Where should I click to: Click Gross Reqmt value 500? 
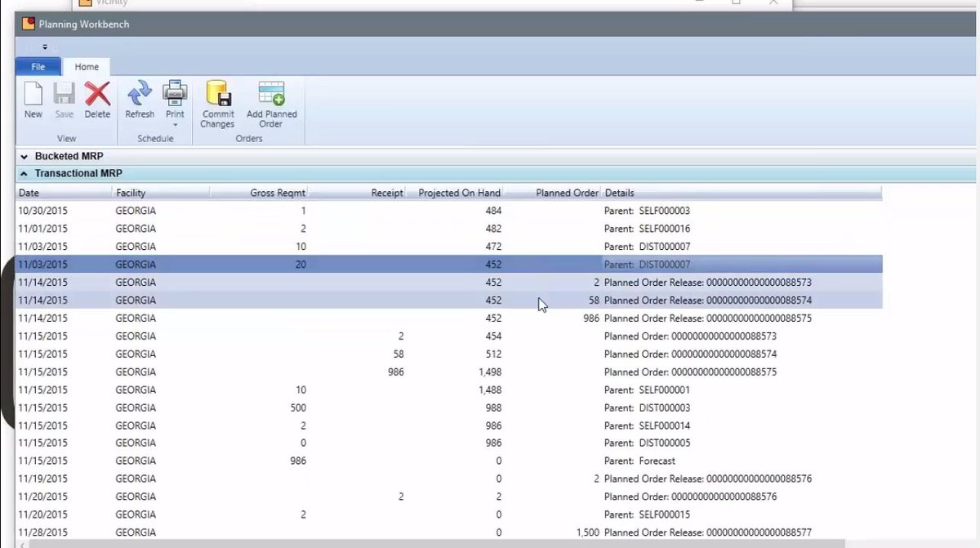298,408
